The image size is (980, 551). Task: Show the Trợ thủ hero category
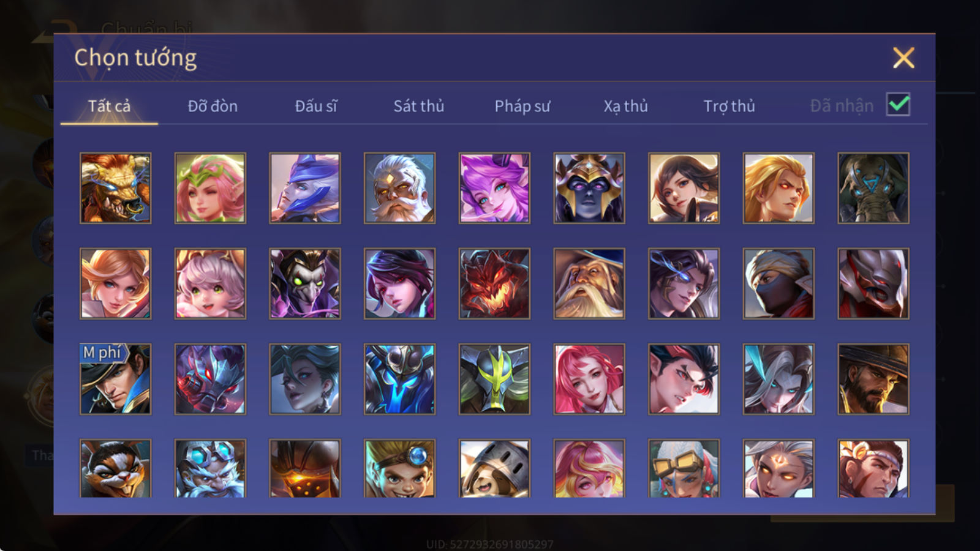click(729, 106)
